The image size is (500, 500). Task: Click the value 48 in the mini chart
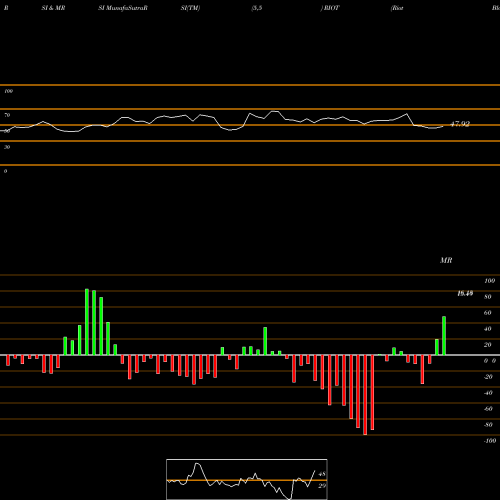322,474
